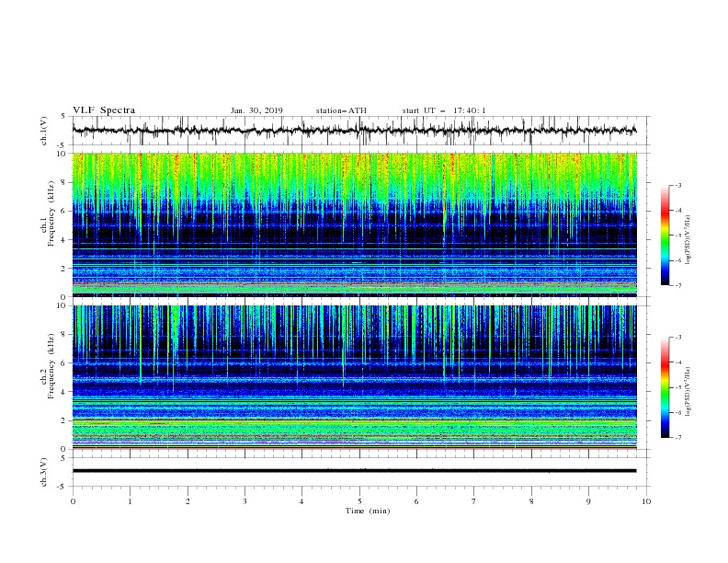Image resolution: width=728 pixels, height=563 pixels.
Task: Click the time axis tick label "1"
Action: (130, 501)
